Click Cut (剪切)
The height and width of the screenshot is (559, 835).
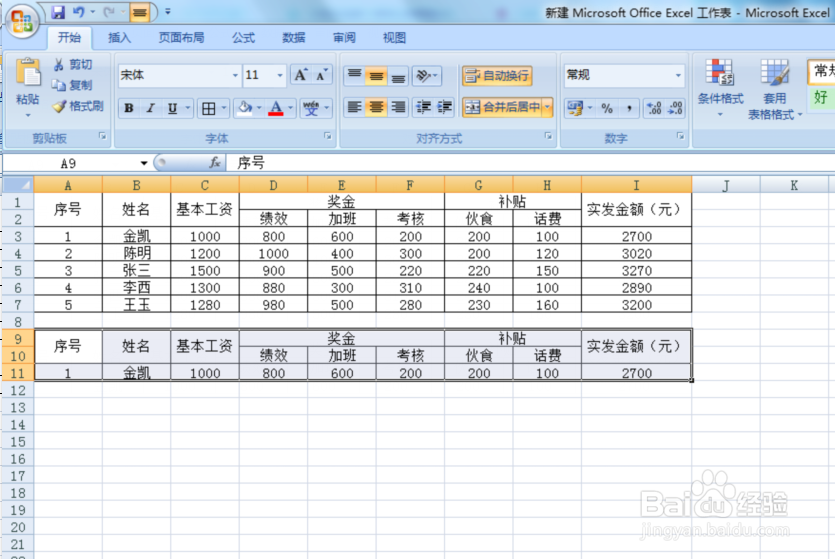pos(73,65)
